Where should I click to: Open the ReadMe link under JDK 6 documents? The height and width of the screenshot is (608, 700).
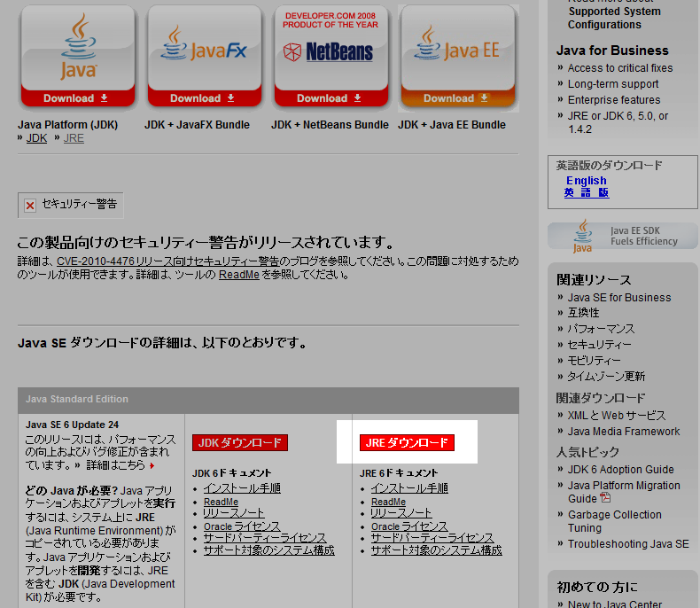coord(221,502)
